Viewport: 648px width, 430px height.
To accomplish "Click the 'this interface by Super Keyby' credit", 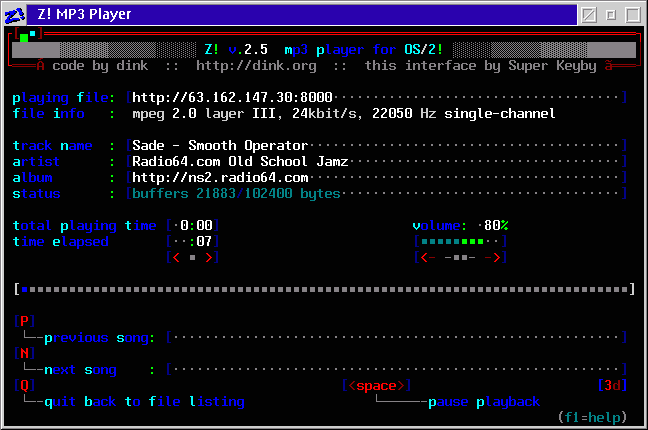I will 480,66.
